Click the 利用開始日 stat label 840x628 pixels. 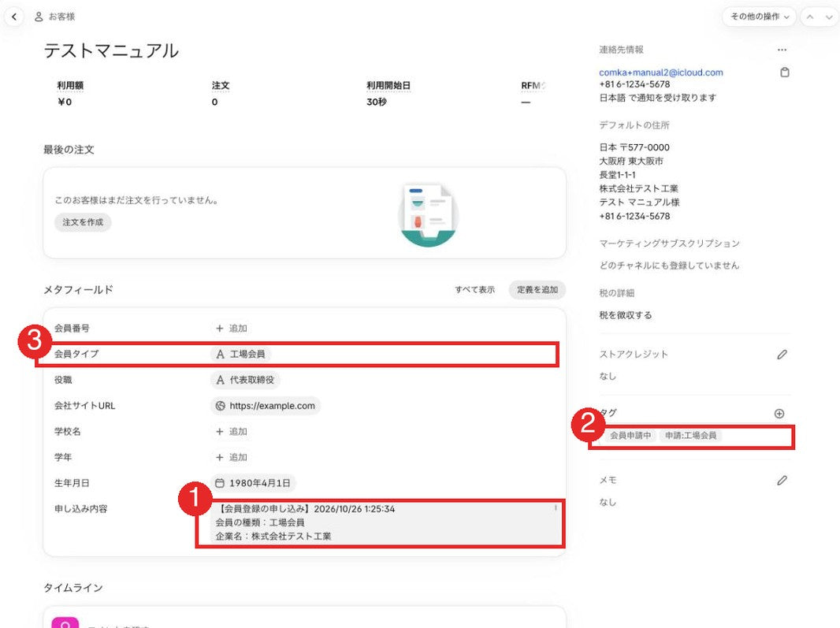point(388,85)
